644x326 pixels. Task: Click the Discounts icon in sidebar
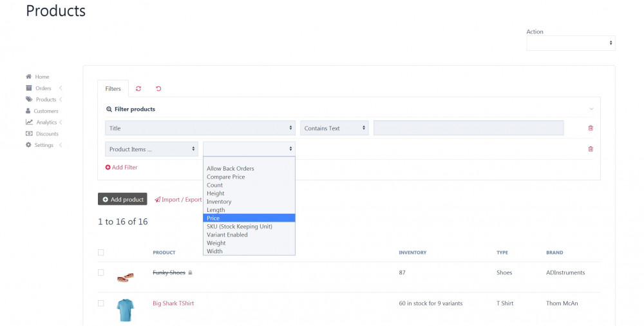[28, 134]
